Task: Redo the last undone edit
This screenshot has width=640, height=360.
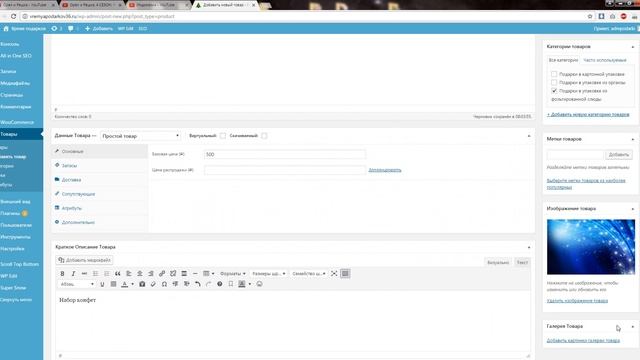Action: pyautogui.click(x=209, y=284)
